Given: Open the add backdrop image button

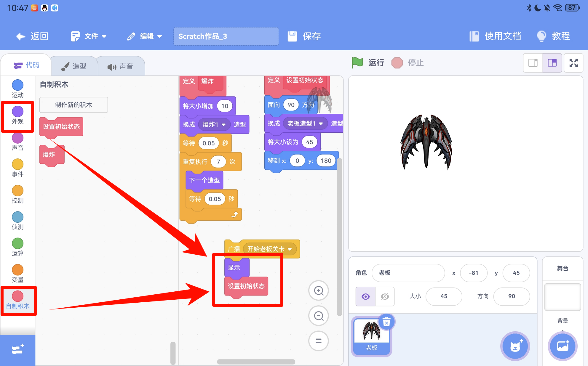Looking at the screenshot, I should click(x=562, y=346).
